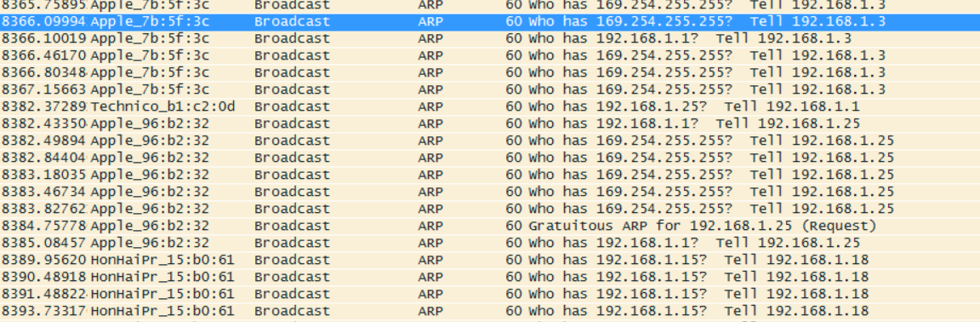Click the HonHaiPr_15:b0:61 source in row 8389.95620

pyautogui.click(x=162, y=259)
